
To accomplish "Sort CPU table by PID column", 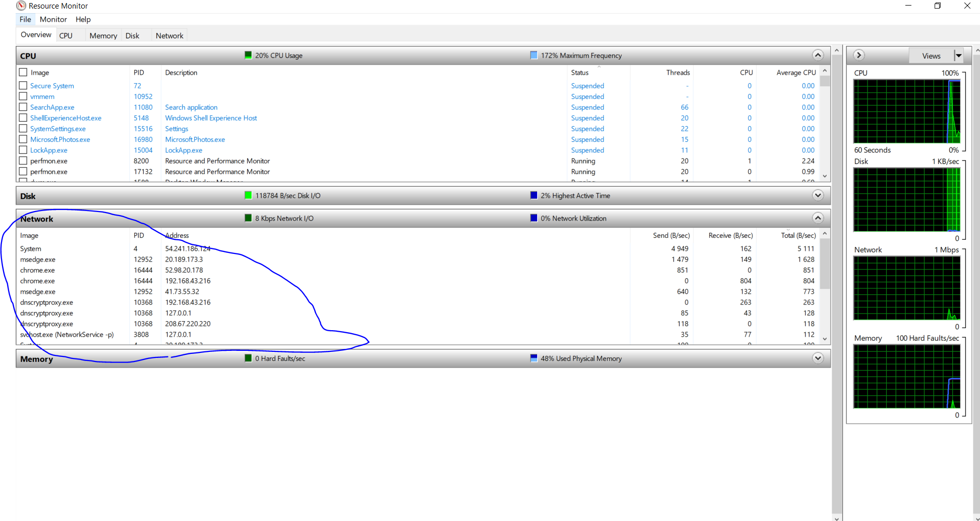I will (x=145, y=73).
